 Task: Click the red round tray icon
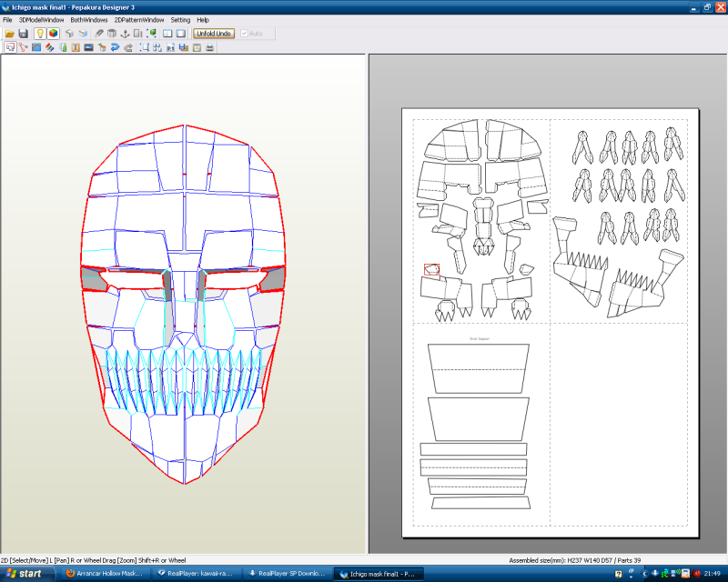697,574
